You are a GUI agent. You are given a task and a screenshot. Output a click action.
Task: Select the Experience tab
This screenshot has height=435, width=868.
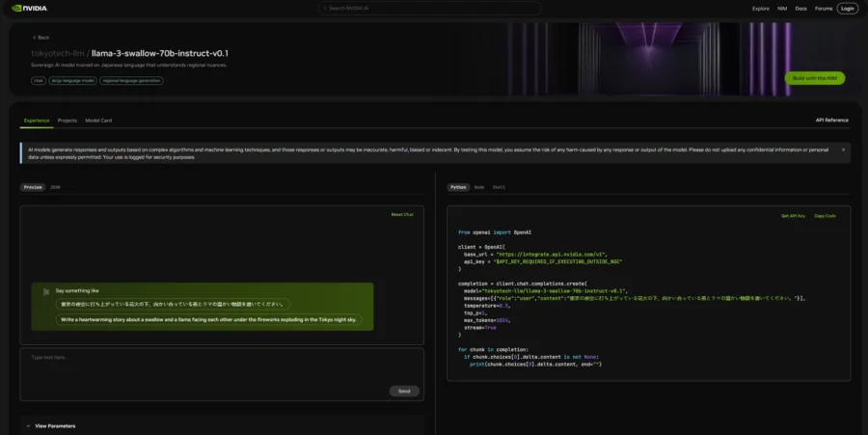pyautogui.click(x=37, y=121)
